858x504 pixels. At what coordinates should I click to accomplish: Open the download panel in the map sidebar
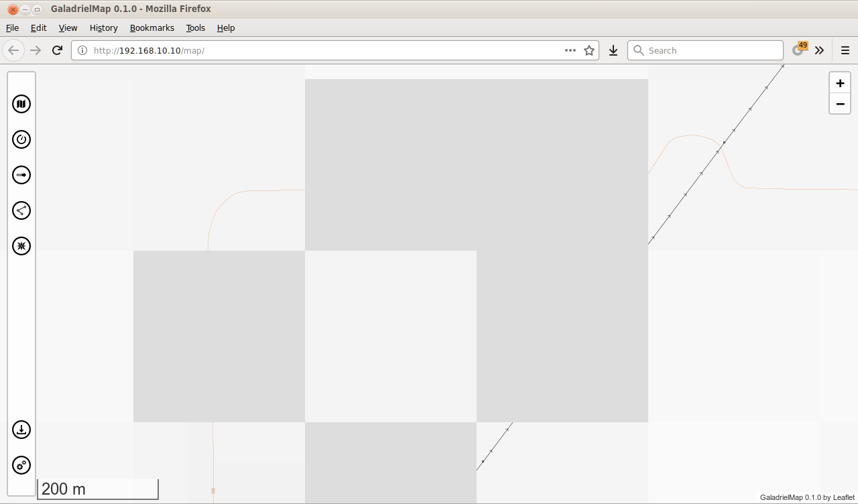(21, 430)
